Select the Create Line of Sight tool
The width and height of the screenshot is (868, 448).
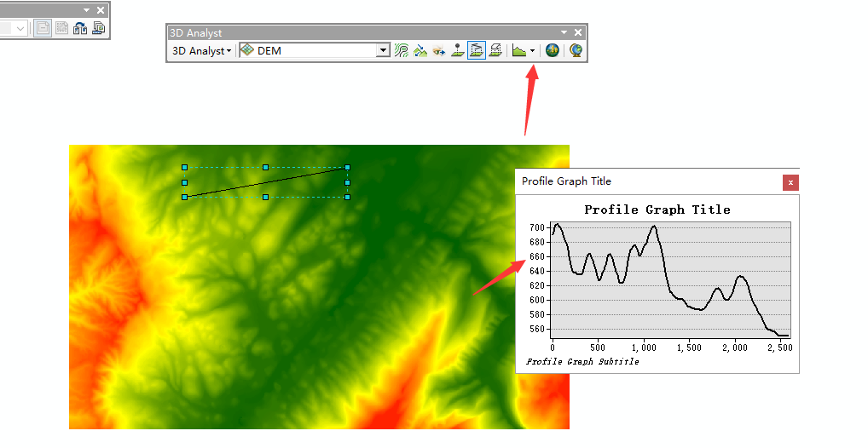click(439, 51)
